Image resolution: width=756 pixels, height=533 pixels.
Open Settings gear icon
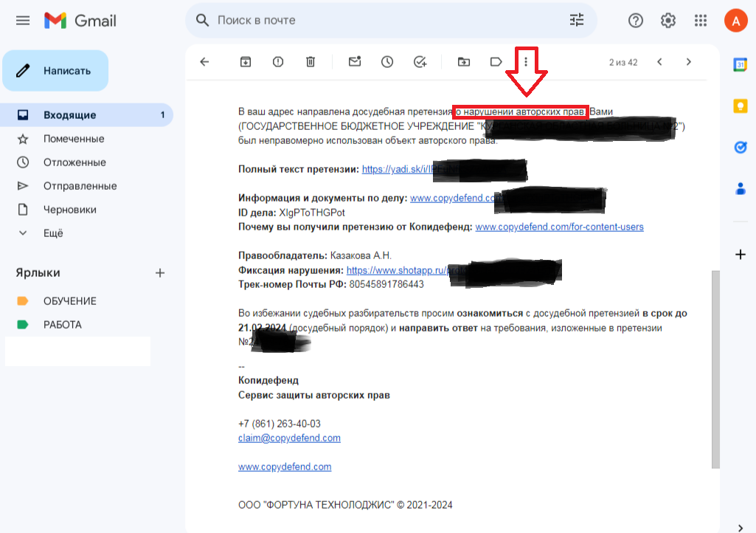[x=667, y=20]
